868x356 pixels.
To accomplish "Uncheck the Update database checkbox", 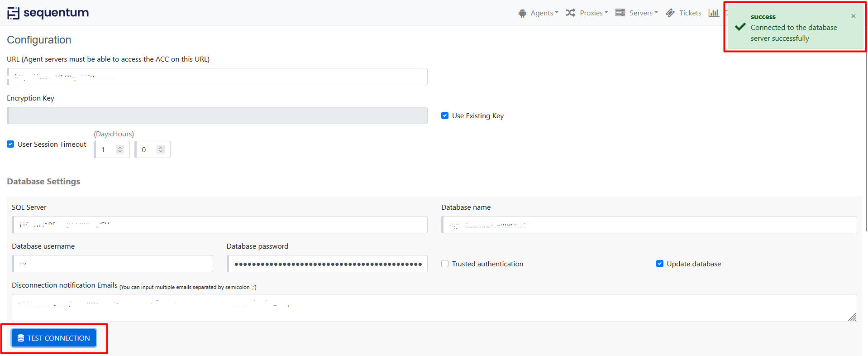I will pyautogui.click(x=660, y=264).
